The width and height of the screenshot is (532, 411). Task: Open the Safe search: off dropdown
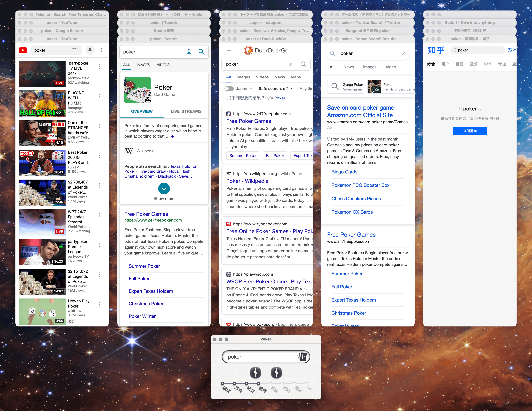point(275,88)
